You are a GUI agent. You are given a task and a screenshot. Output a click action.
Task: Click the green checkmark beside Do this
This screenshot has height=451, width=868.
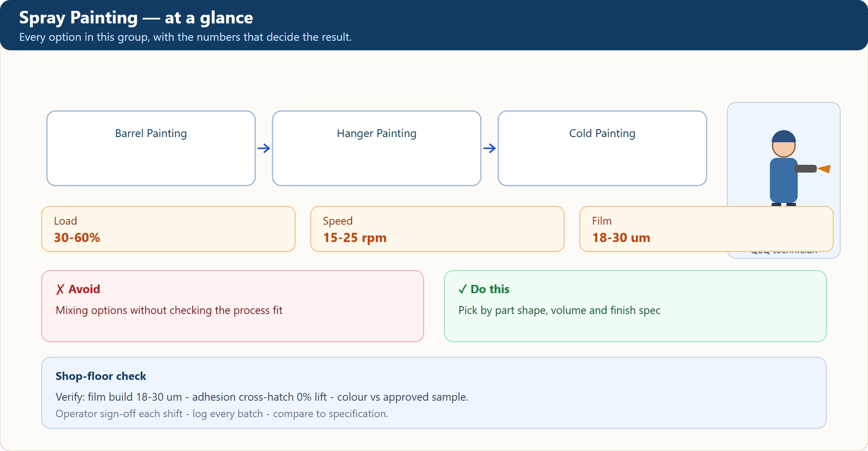(462, 289)
